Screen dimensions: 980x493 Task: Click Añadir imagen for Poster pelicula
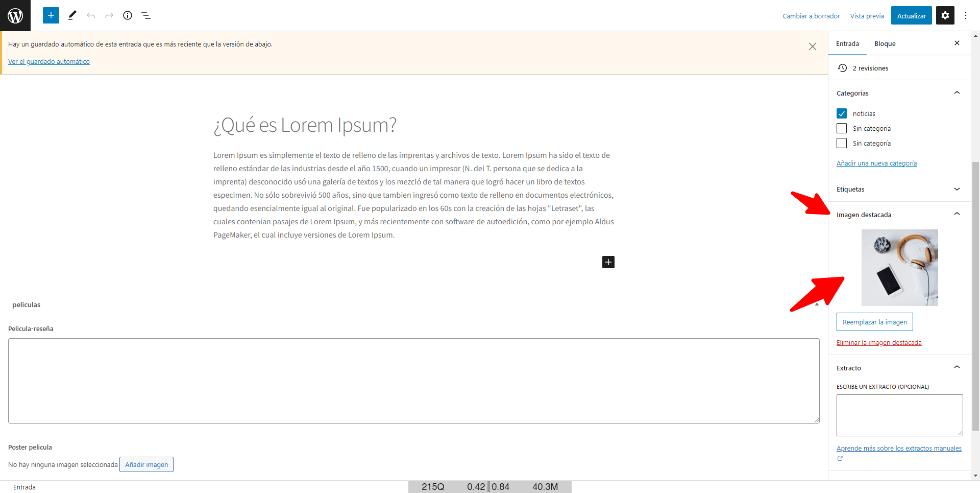[146, 464]
